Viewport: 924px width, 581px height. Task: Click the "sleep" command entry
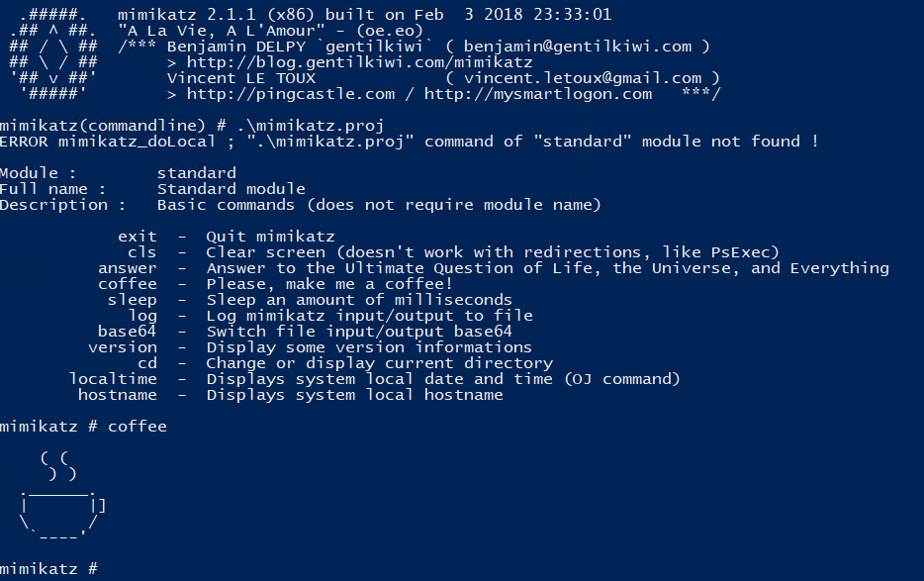tap(133, 300)
